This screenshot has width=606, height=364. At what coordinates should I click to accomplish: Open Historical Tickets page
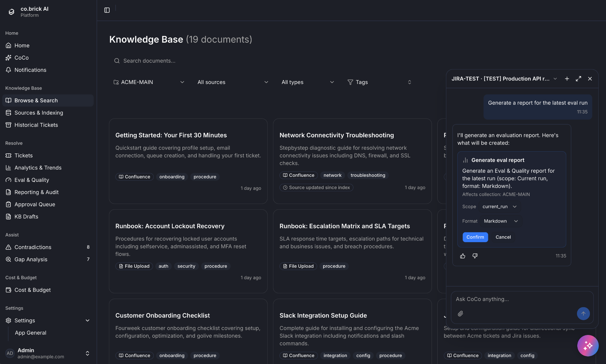48,125
